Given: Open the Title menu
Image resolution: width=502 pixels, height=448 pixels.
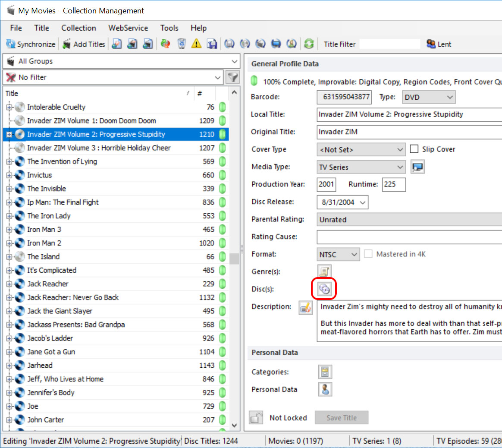Looking at the screenshot, I should pyautogui.click(x=42, y=28).
